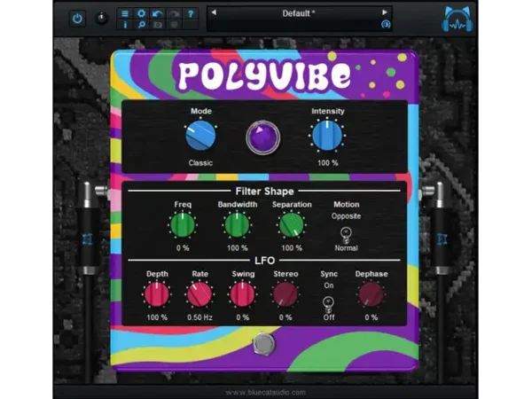Click the LFO Stereo knob
The image size is (532, 399).
click(x=286, y=294)
